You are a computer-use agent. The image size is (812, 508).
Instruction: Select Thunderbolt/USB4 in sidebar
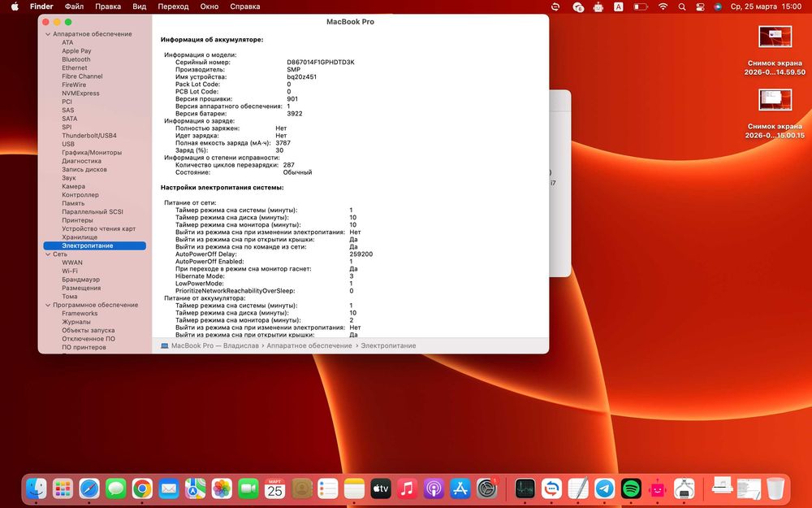click(89, 136)
